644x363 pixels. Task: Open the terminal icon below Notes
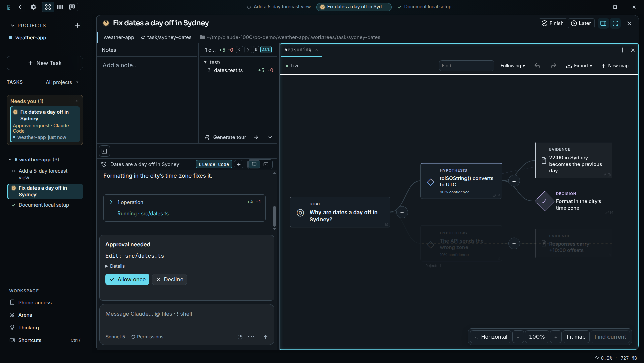pos(104,151)
